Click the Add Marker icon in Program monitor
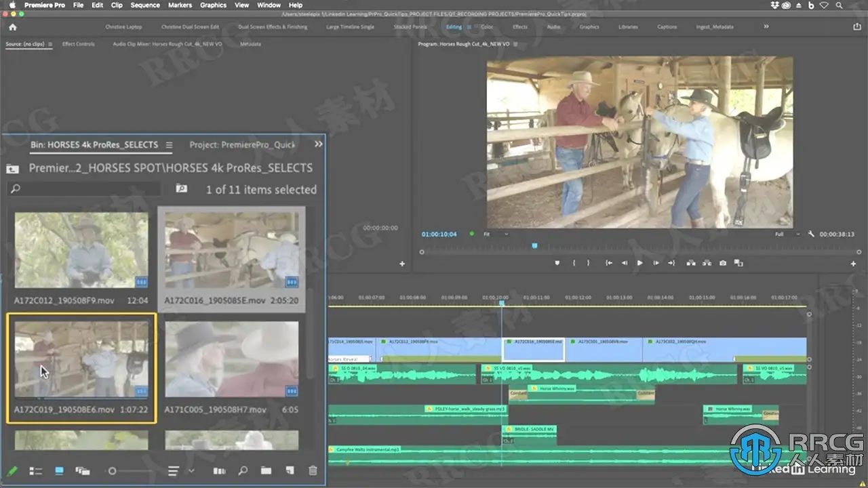 (557, 263)
